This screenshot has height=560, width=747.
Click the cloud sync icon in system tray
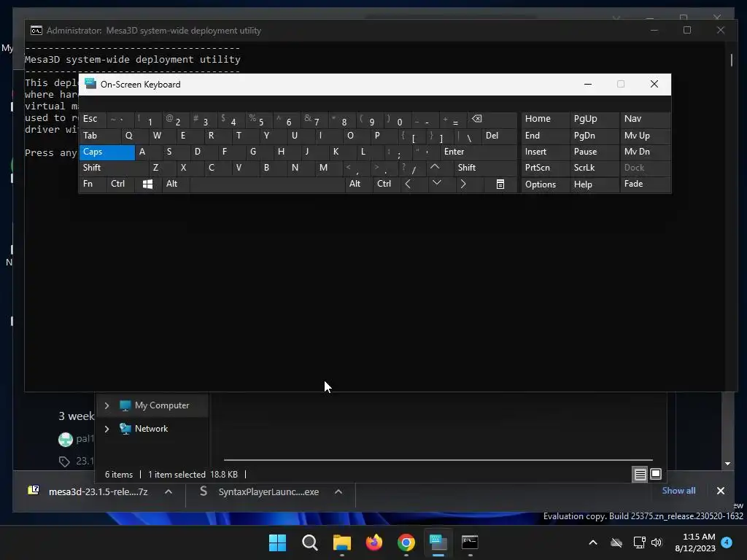click(x=616, y=542)
